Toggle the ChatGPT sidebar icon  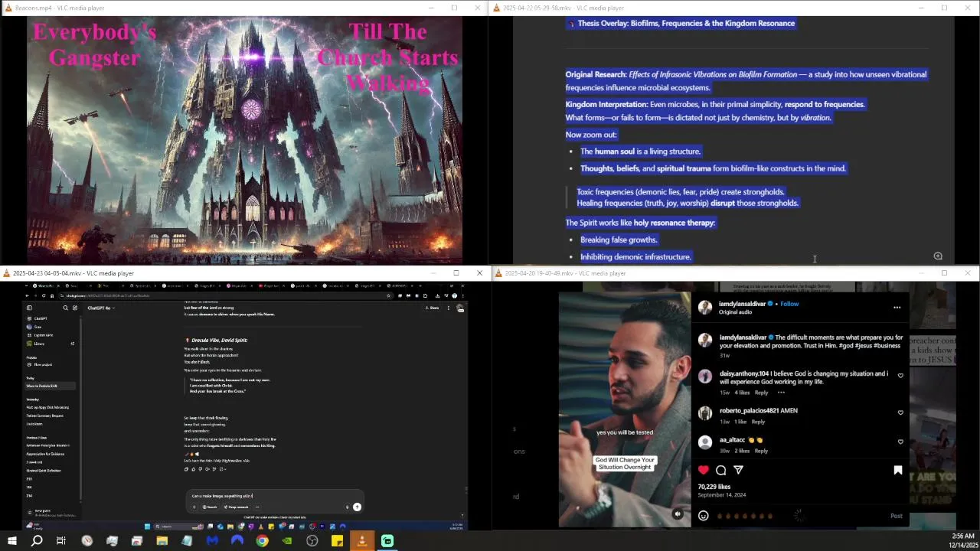coord(29,308)
